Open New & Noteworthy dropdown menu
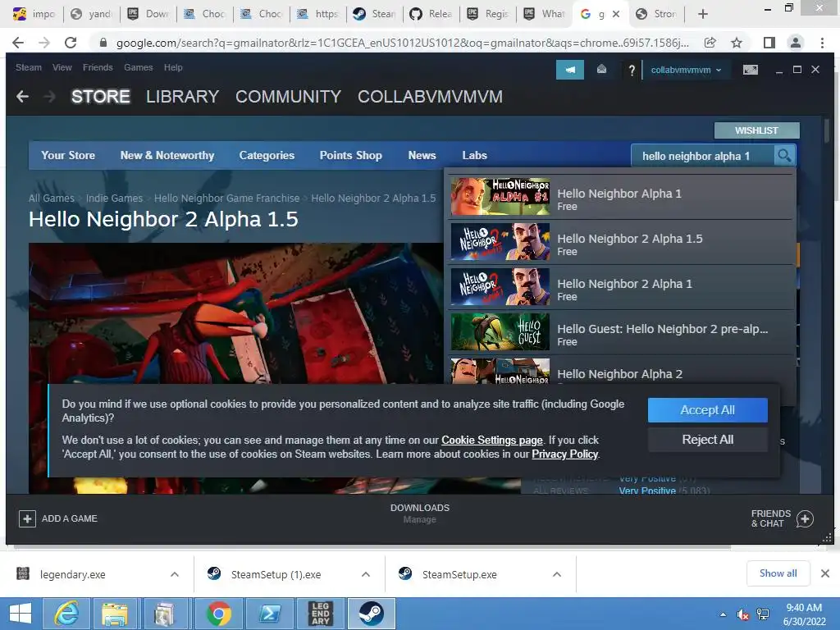This screenshot has height=630, width=840. (167, 155)
